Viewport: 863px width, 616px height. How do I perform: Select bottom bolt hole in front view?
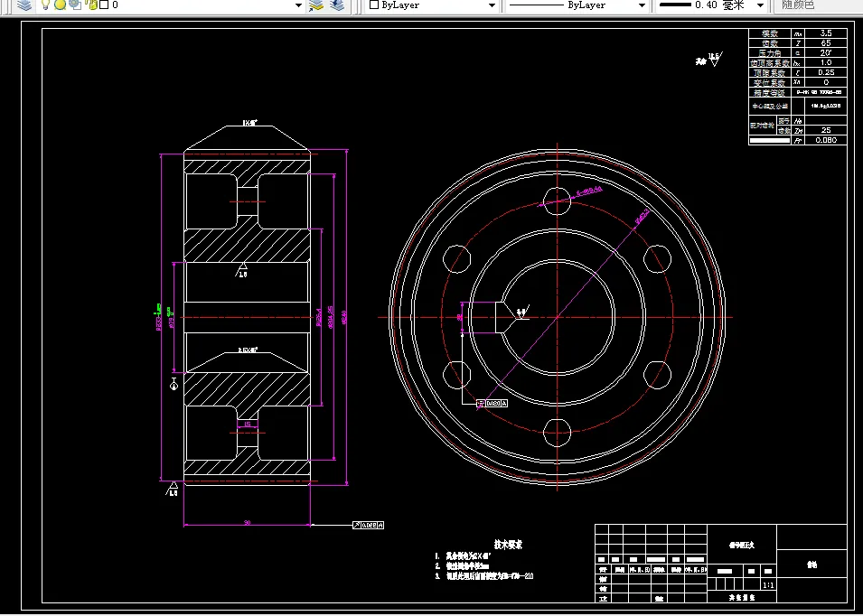tap(557, 433)
